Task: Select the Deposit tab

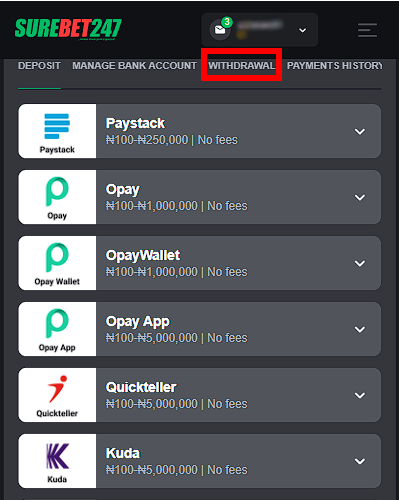Action: pos(39,66)
